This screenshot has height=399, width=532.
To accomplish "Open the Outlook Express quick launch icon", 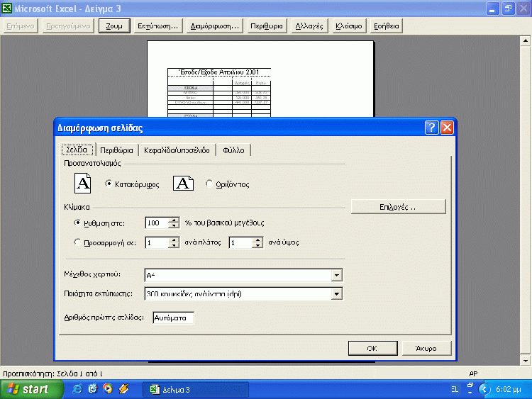I will (93, 389).
